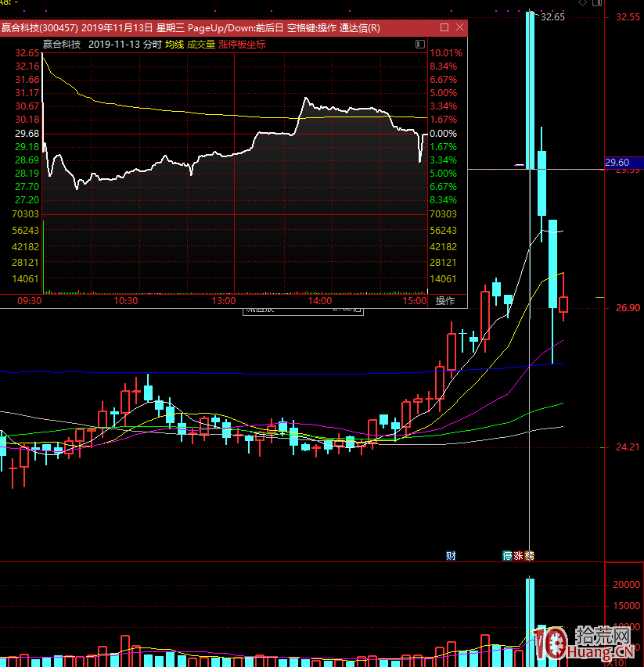Select the 分时 intraday view label
Screen dimensions: 644x667
coord(152,45)
